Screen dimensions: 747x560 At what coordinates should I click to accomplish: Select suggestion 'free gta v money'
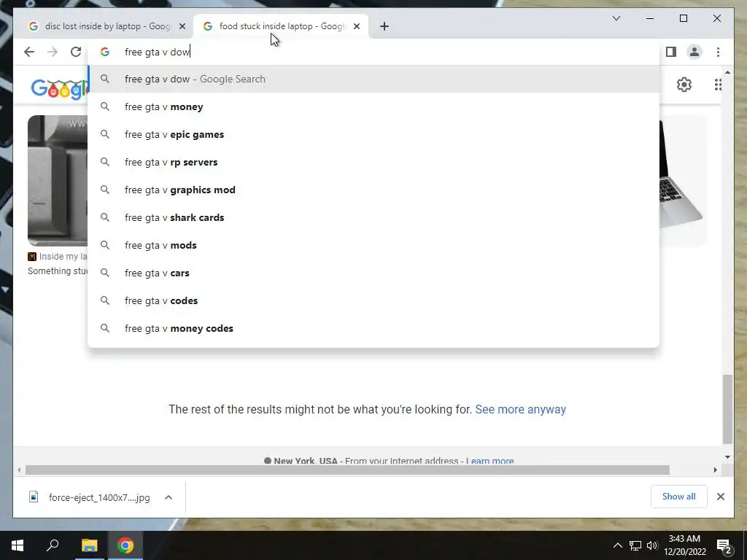pyautogui.click(x=373, y=106)
